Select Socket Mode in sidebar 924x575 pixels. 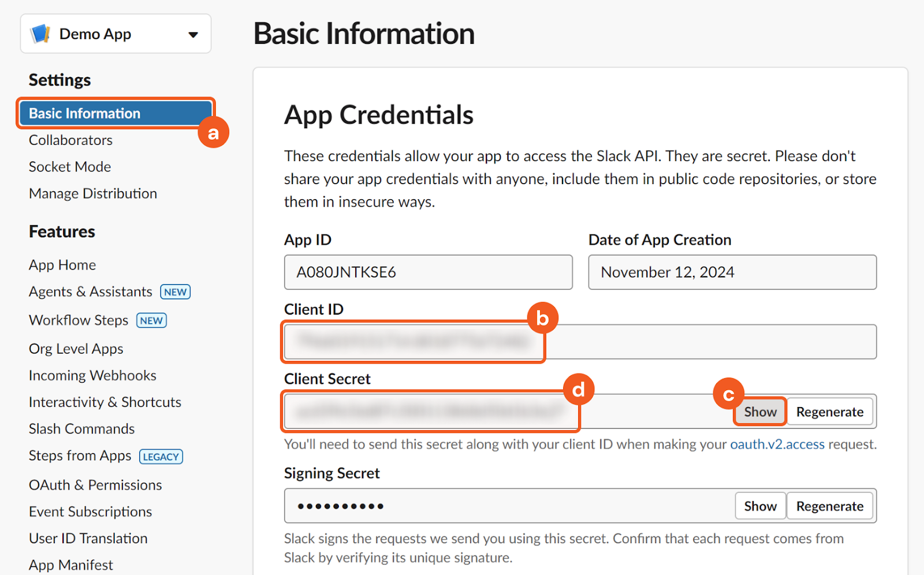click(70, 167)
